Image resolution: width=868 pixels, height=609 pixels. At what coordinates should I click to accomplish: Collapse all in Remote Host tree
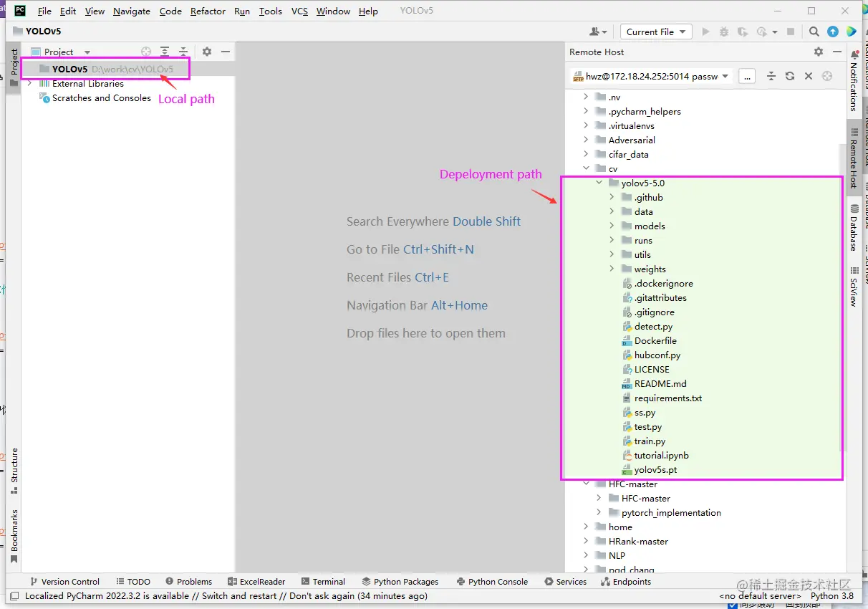click(771, 76)
